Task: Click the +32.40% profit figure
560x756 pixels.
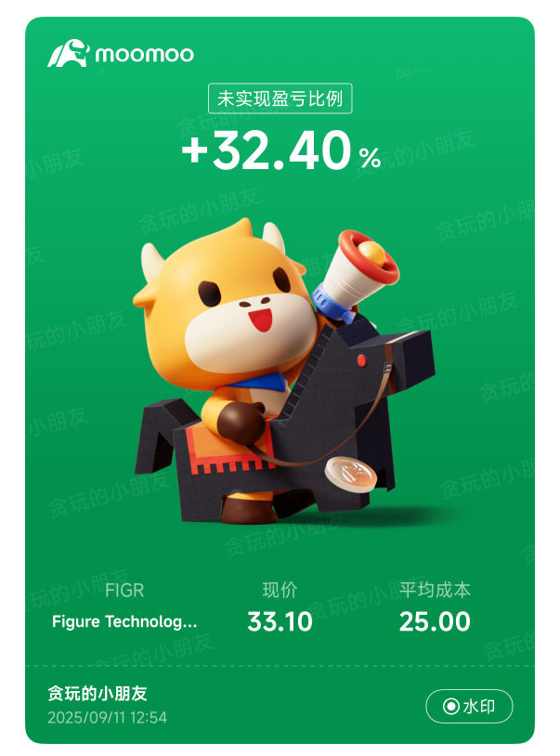Action: click(281, 150)
